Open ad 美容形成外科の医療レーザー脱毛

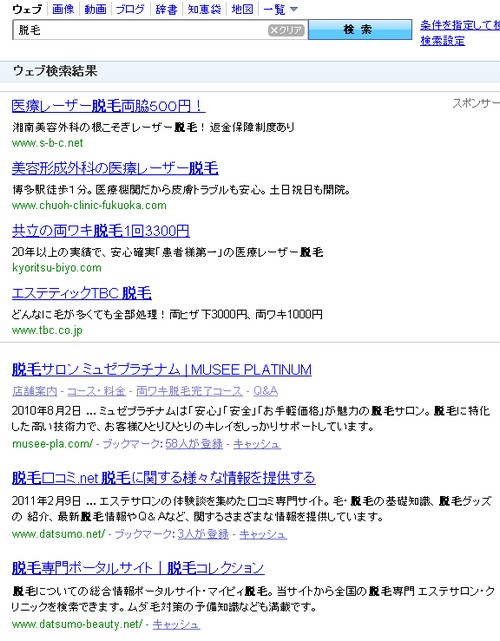115,168
